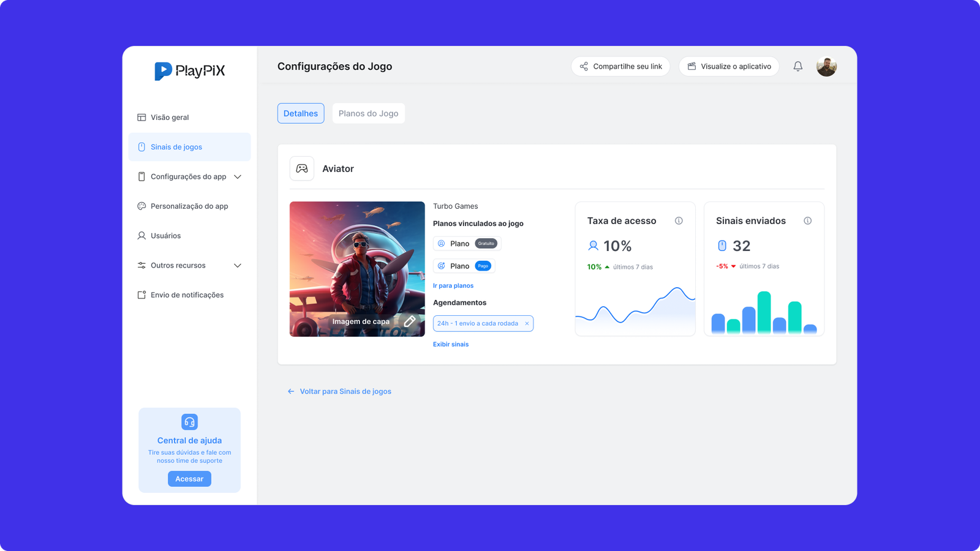
Task: Click the Envio de notificações icon
Action: pyautogui.click(x=141, y=295)
